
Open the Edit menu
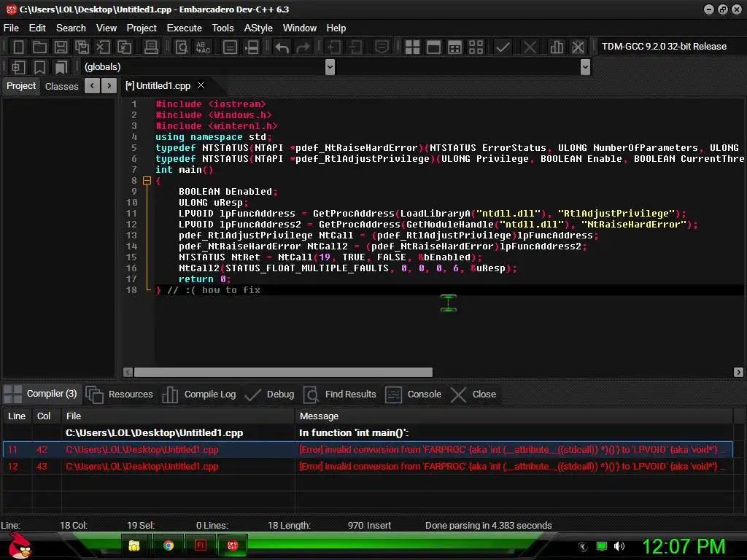point(37,28)
